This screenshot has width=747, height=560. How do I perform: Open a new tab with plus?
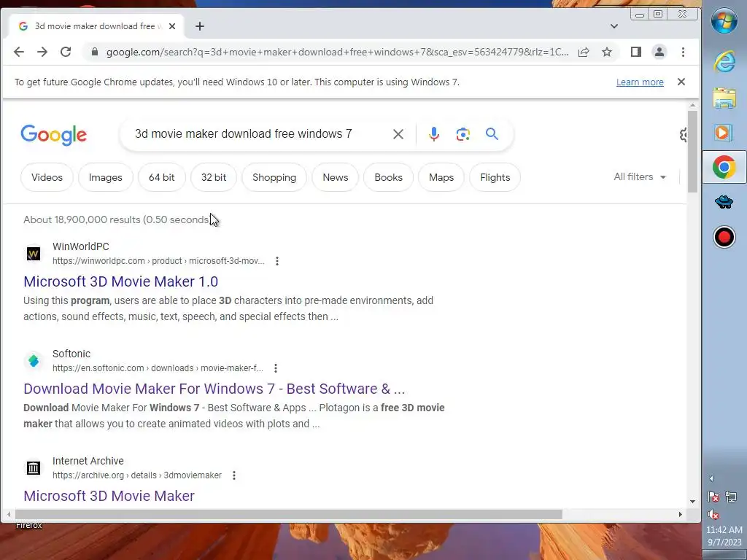[x=200, y=26]
